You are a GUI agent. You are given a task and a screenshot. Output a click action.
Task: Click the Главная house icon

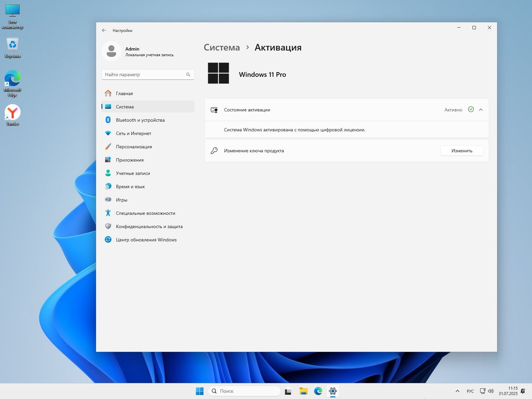click(108, 93)
